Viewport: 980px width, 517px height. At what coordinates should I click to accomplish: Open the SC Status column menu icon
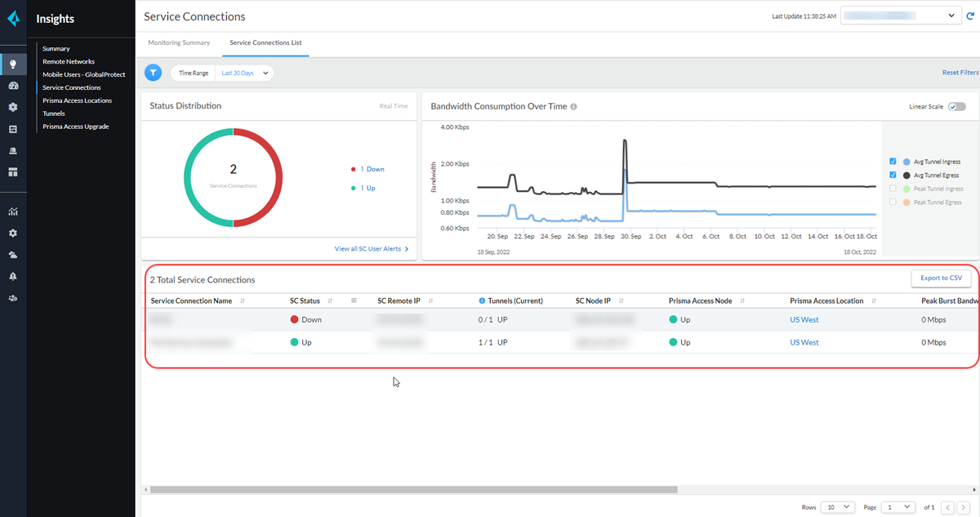[354, 301]
